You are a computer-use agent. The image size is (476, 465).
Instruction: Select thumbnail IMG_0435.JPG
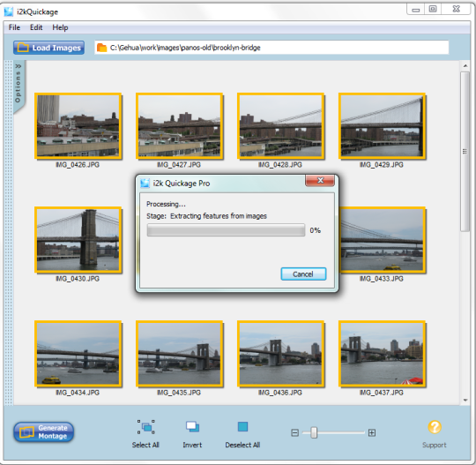[180, 354]
